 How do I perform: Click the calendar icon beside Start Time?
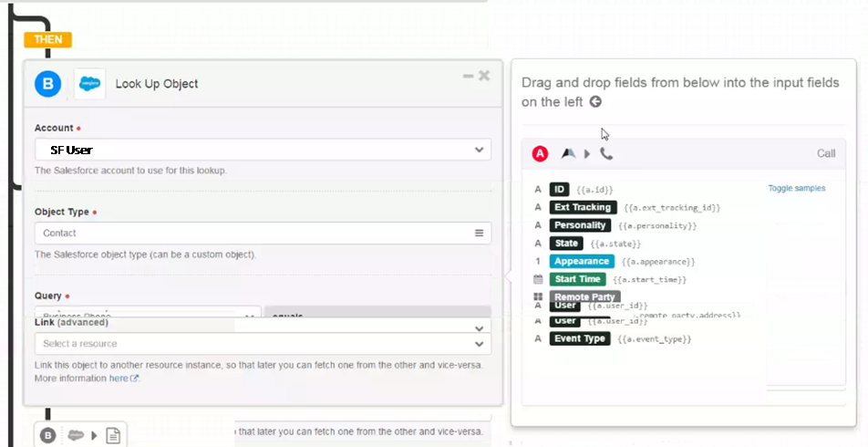coord(538,279)
